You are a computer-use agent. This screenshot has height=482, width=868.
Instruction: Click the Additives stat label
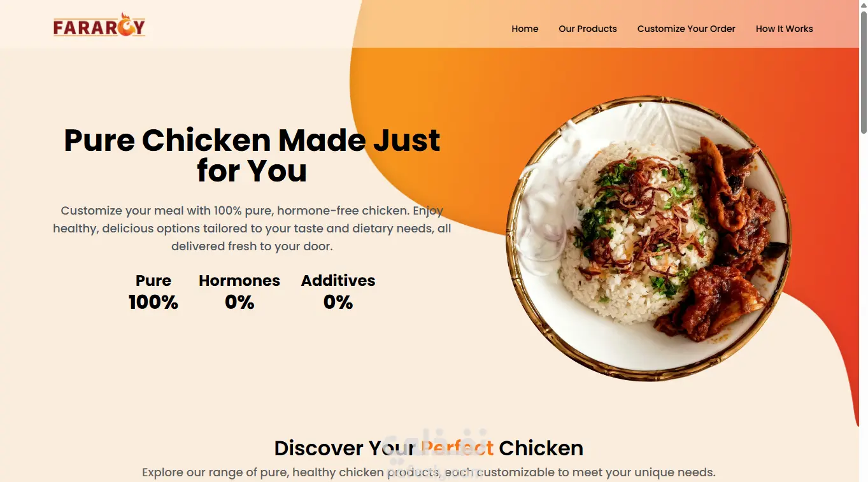tap(338, 281)
